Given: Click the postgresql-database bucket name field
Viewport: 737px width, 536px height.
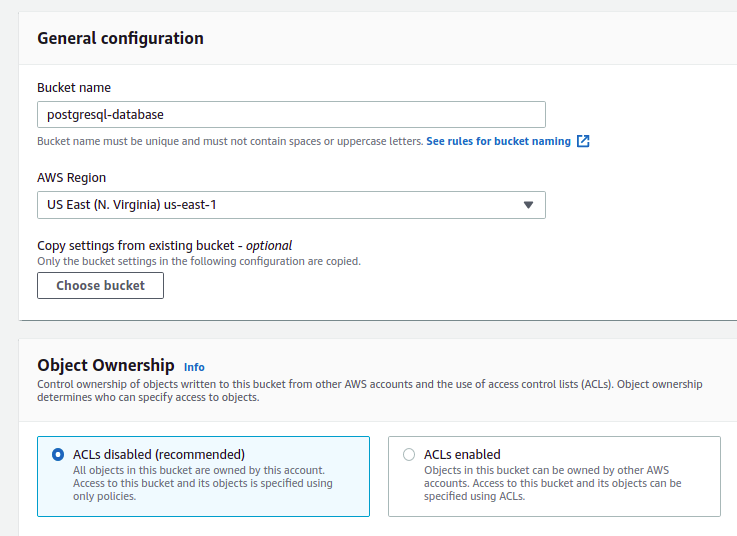Looking at the screenshot, I should (290, 115).
